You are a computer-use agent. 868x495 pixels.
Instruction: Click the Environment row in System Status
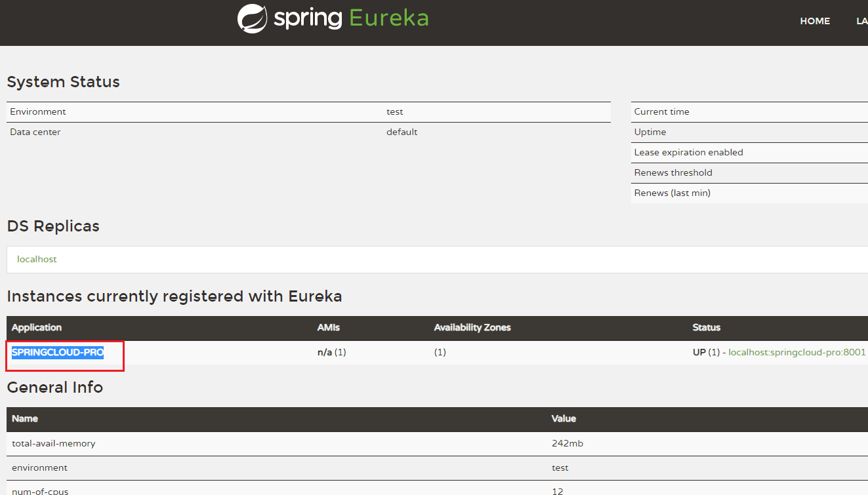pyautogui.click(x=308, y=112)
